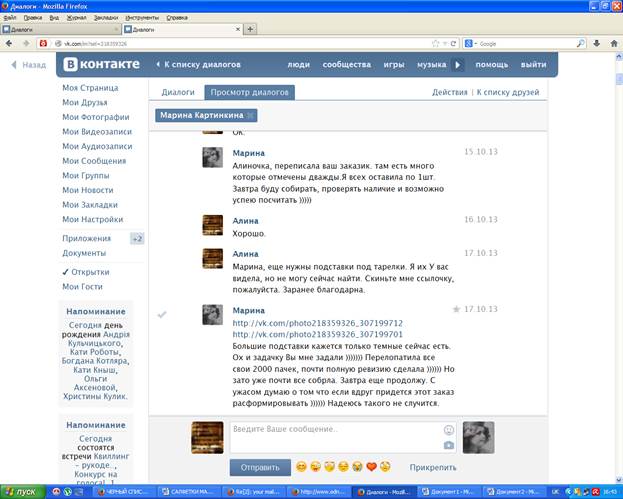The height and width of the screenshot is (499, 623).
Task: Open Документы in sidebar
Action: pyautogui.click(x=84, y=253)
